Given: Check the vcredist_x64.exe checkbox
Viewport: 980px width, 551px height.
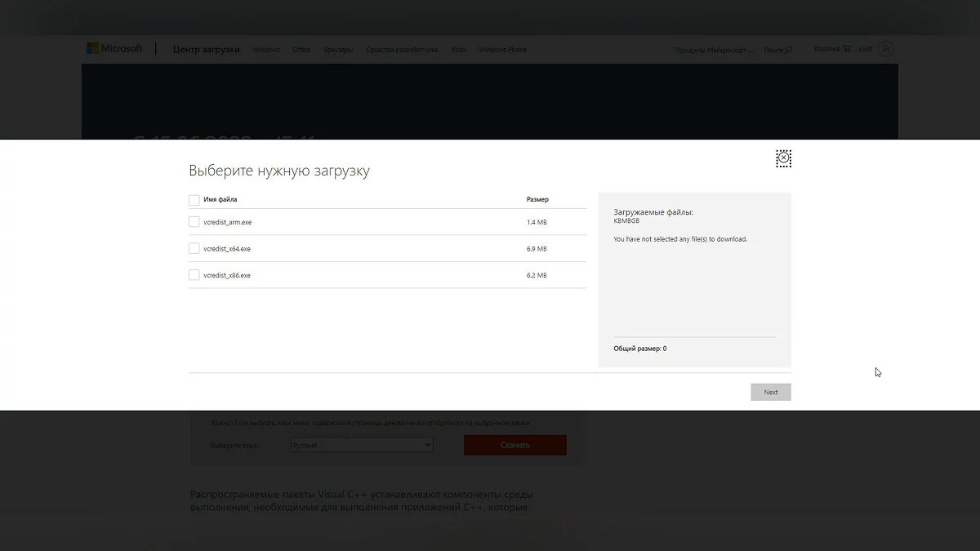Looking at the screenshot, I should click(x=194, y=248).
